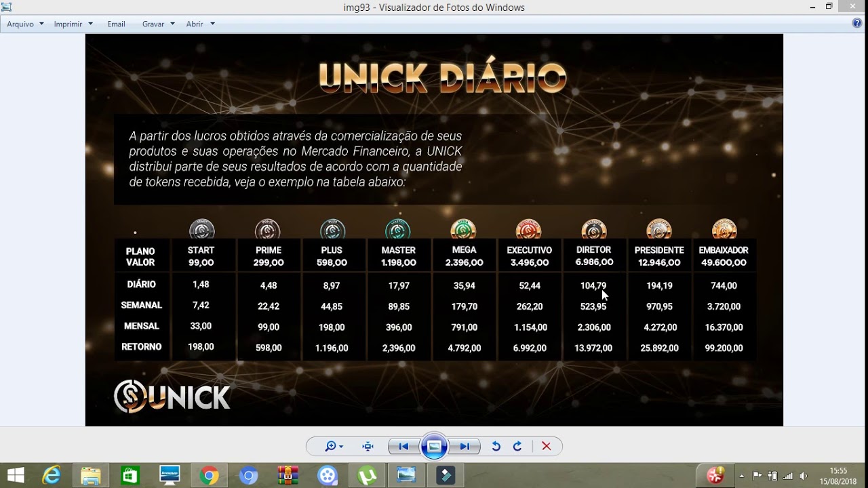
Task: Rotate the photo clockwise
Action: [x=517, y=446]
